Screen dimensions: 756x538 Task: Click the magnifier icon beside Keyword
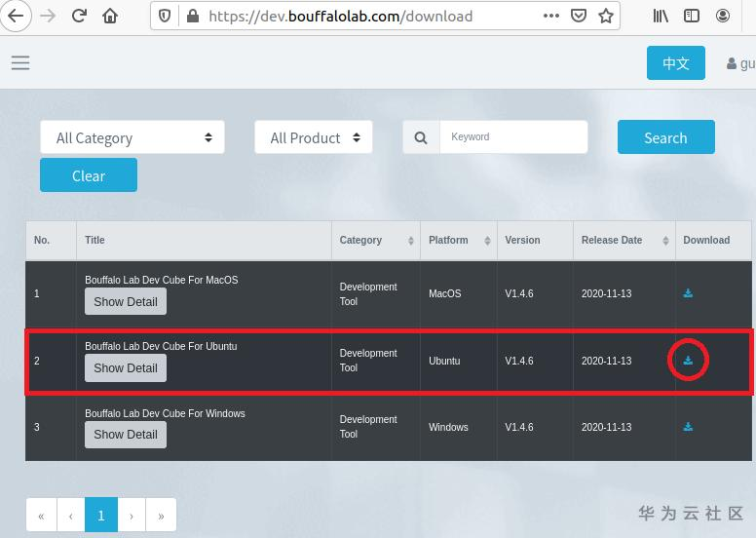pyautogui.click(x=421, y=137)
